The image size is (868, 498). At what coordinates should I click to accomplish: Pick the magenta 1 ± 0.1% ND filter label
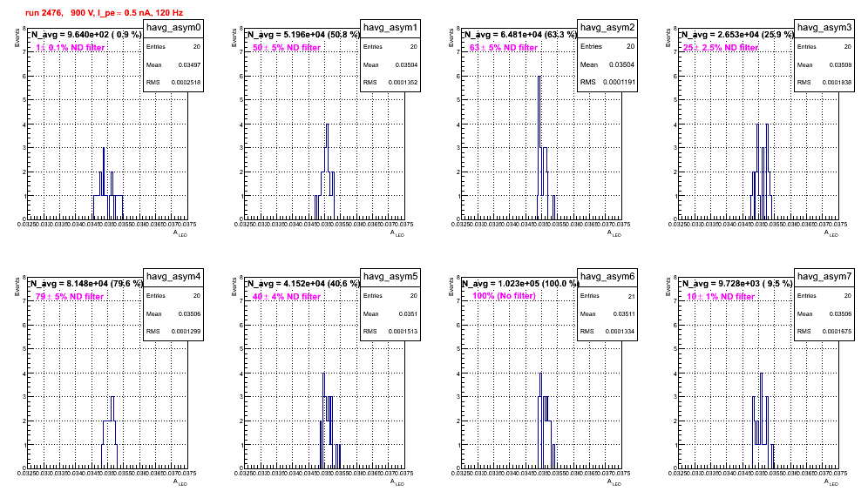[71, 48]
